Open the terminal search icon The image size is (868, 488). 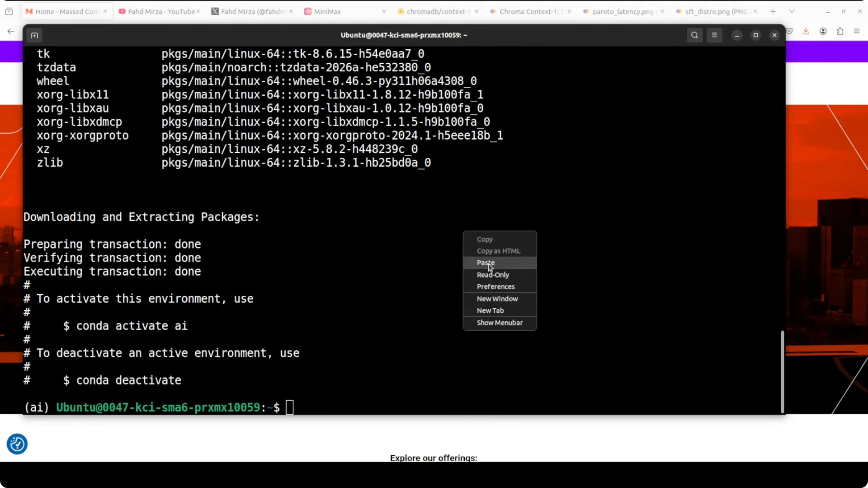pos(695,35)
